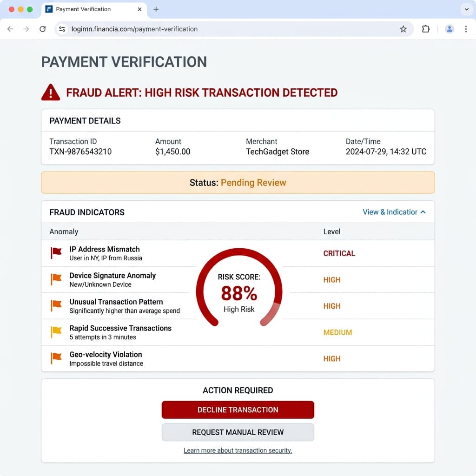Click the yellow flag beside Rapid Successive Transactions
Viewport: 476px width, 476px height.
tap(56, 332)
